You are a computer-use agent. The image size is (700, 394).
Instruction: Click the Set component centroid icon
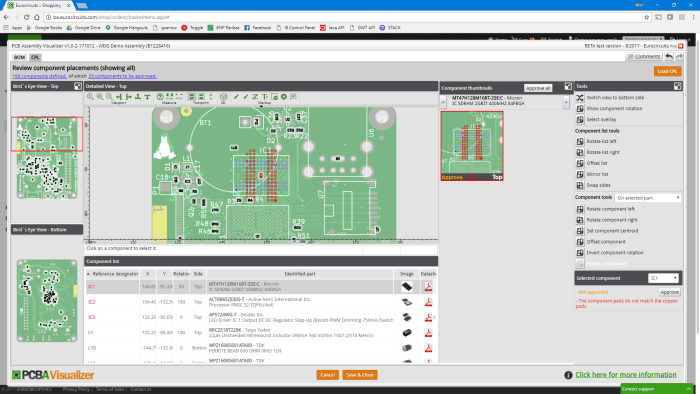[x=580, y=231]
